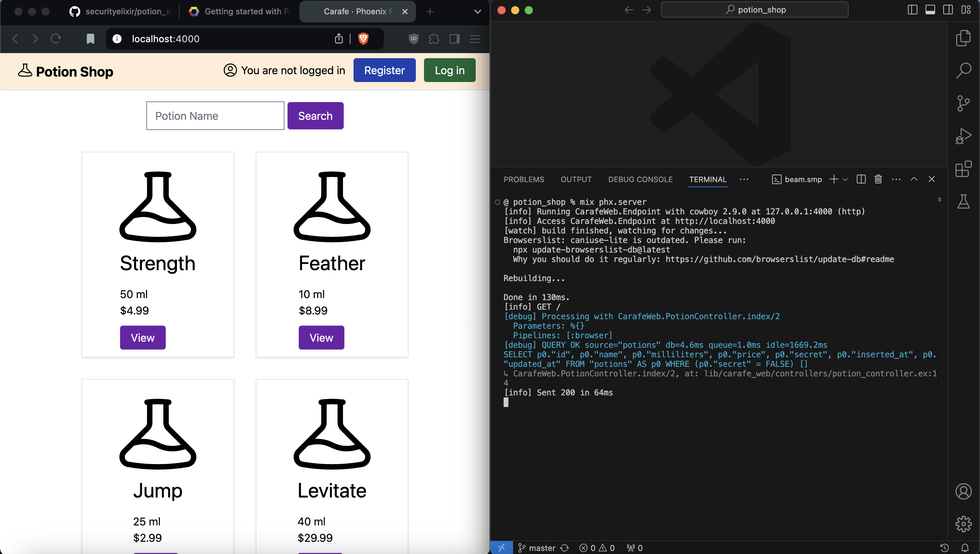Switch to the OUTPUT tab
Viewport: 980px width, 554px height.
tap(576, 179)
